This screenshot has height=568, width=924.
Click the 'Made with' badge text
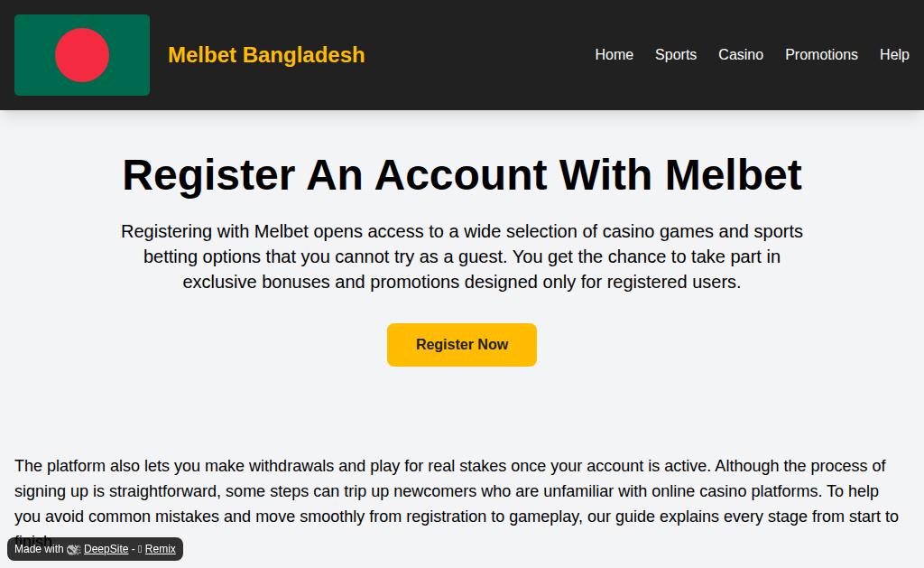[x=39, y=549]
